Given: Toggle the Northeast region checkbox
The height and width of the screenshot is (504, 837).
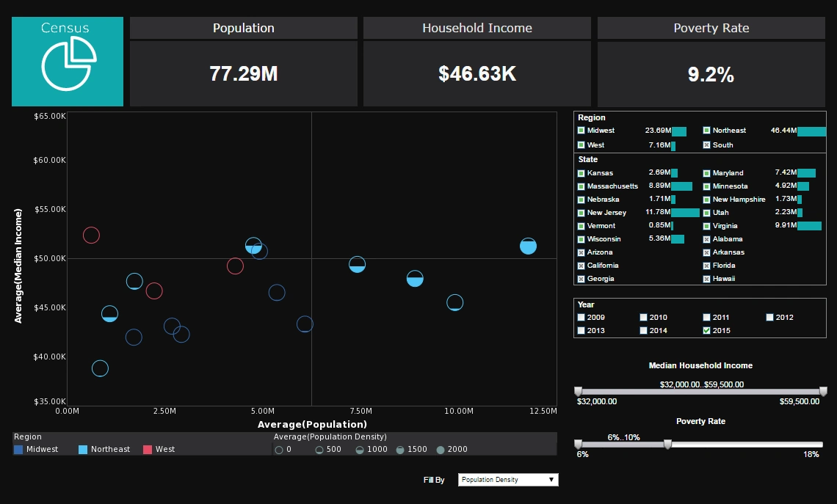Looking at the screenshot, I should pos(706,131).
